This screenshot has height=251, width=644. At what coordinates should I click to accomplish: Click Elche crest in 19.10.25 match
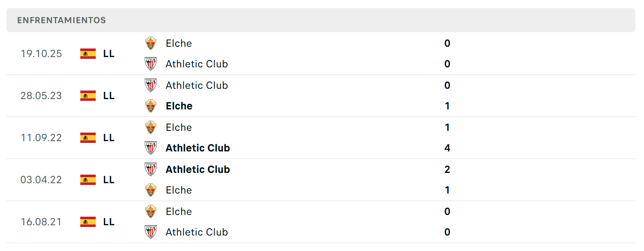[x=151, y=43]
